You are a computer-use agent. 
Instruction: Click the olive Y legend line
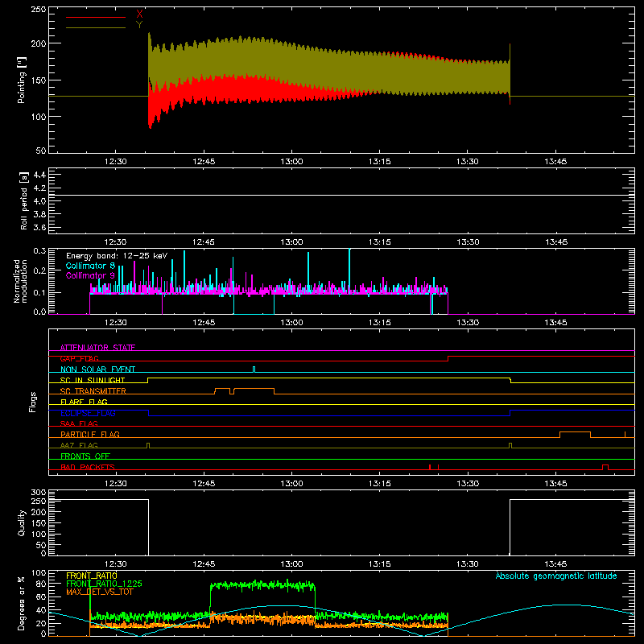(x=96, y=28)
